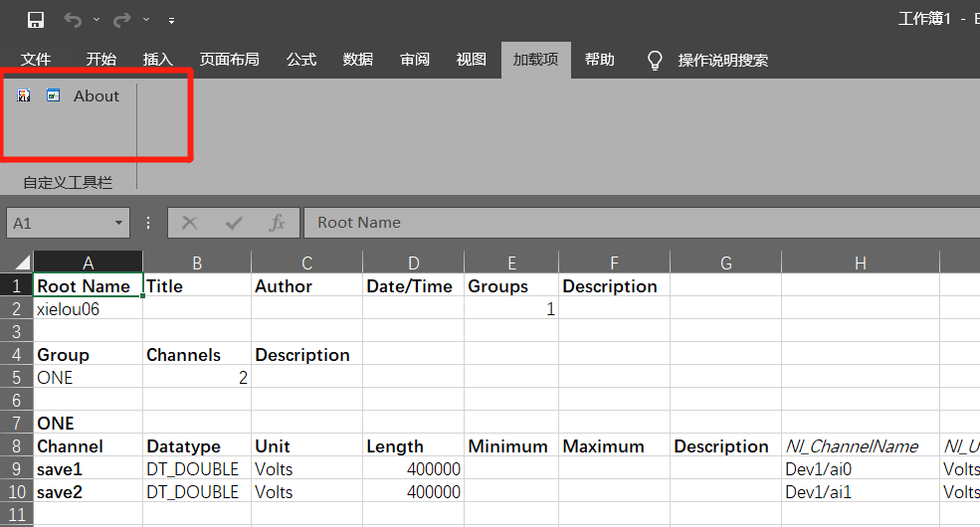Viewport: 980px width, 527px height.
Task: Switch to the 开始 ribbon tab
Action: click(x=101, y=60)
